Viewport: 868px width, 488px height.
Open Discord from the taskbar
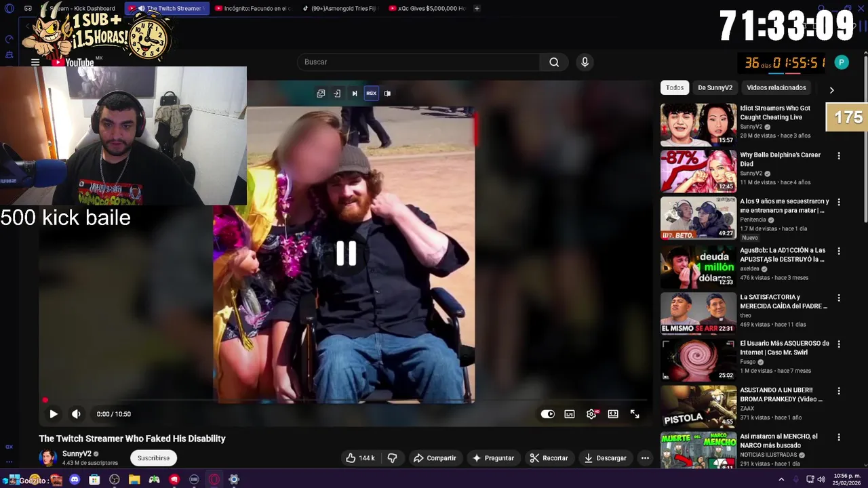pos(75,480)
